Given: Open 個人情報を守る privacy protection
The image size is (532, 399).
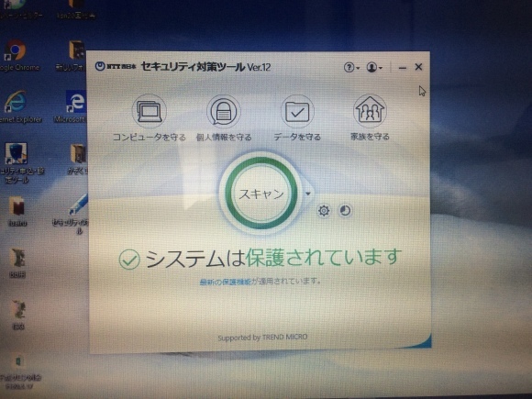Looking at the screenshot, I should click(224, 117).
